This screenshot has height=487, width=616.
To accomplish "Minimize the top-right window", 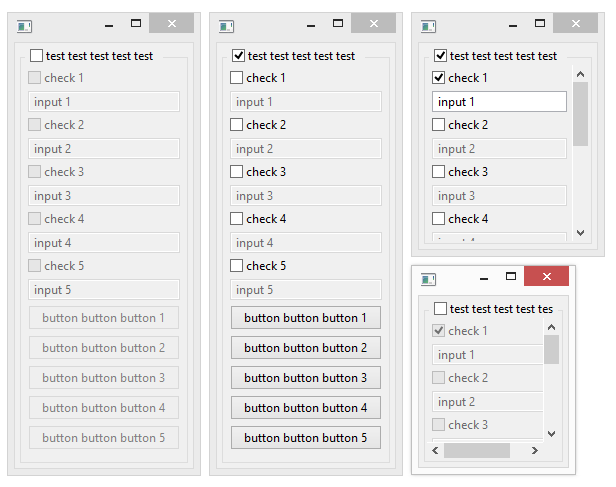I will point(513,24).
